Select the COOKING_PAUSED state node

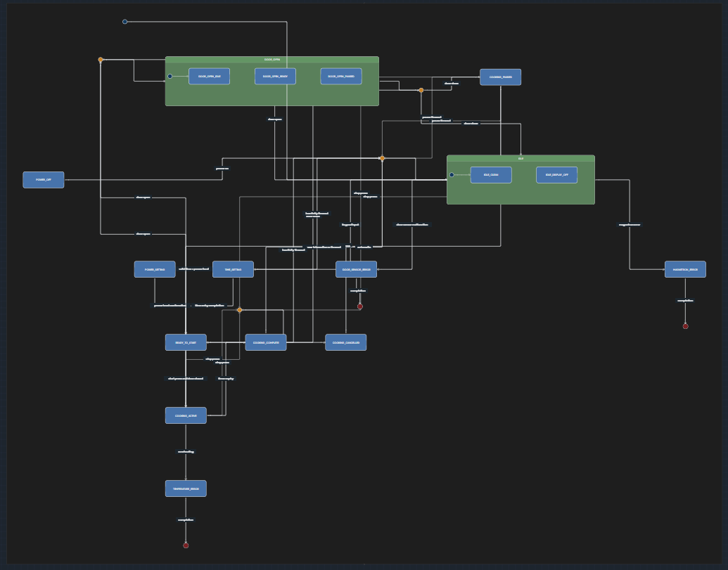[501, 77]
